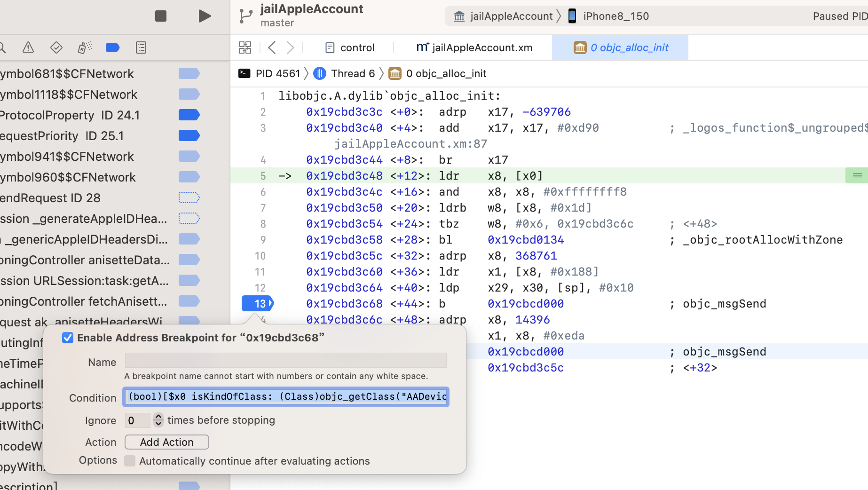Open 0 objc_alloc_init jump bar item
The image size is (868, 490).
(x=438, y=73)
